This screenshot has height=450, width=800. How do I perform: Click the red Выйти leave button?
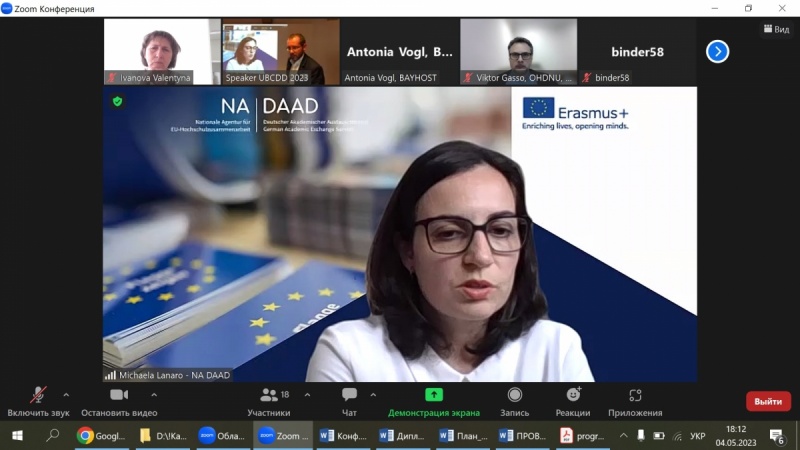click(x=767, y=401)
